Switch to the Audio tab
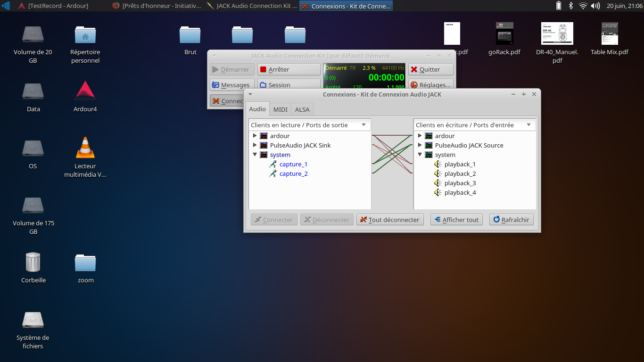 point(257,109)
